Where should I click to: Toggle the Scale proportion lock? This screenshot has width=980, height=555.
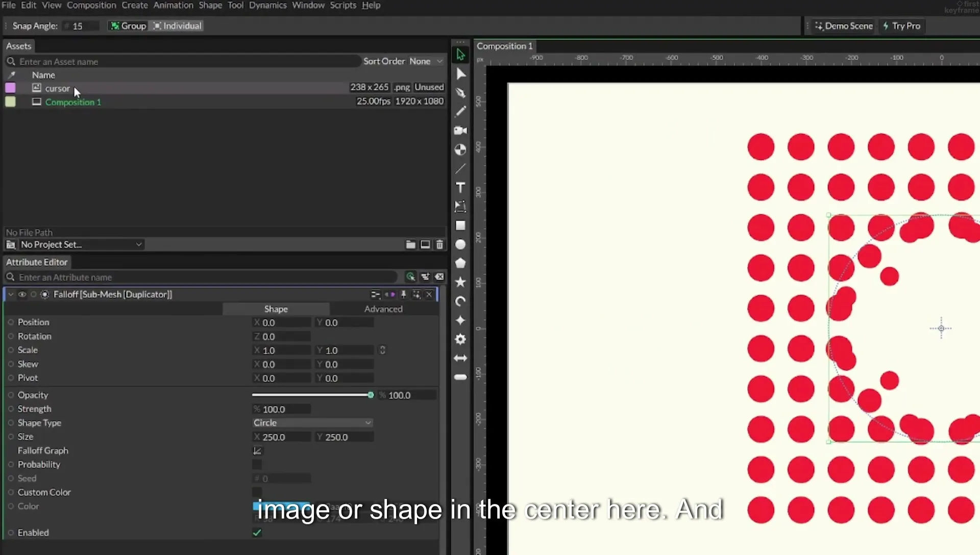click(x=382, y=350)
